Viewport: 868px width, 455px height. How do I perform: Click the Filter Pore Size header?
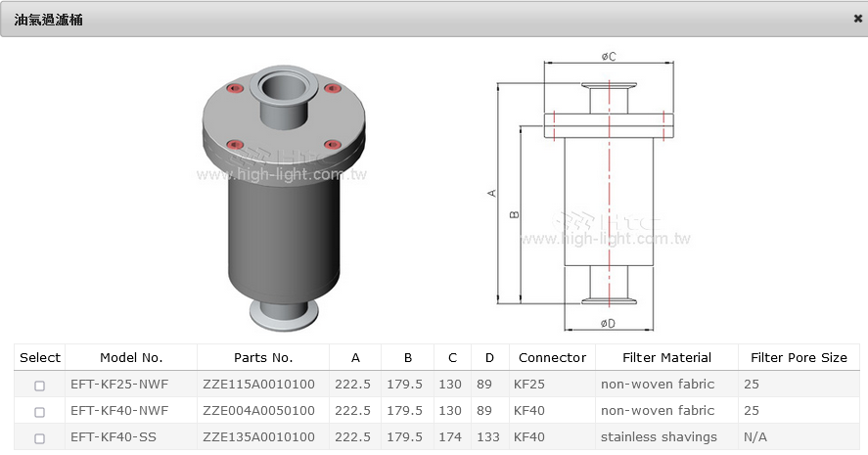799,357
